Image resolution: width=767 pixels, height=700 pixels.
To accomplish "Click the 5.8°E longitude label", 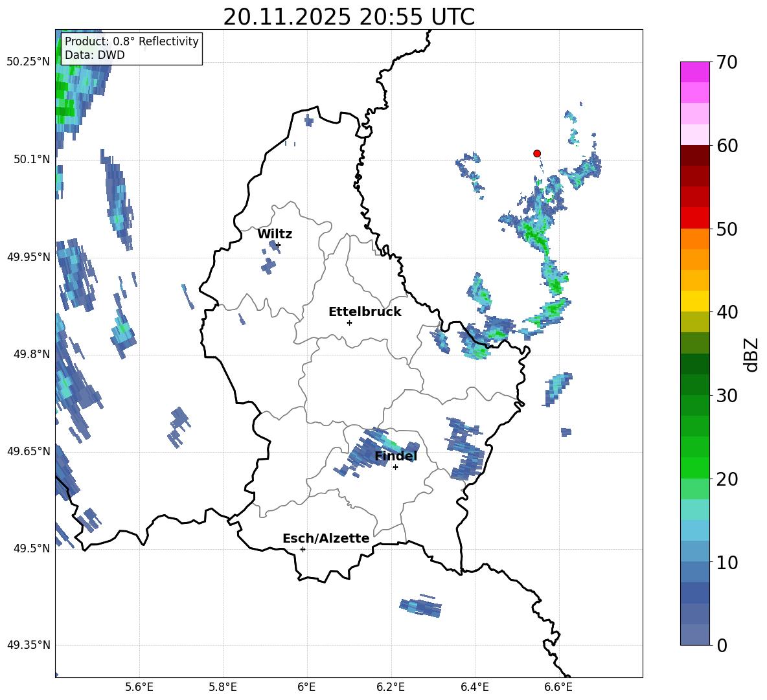I will click(223, 687).
